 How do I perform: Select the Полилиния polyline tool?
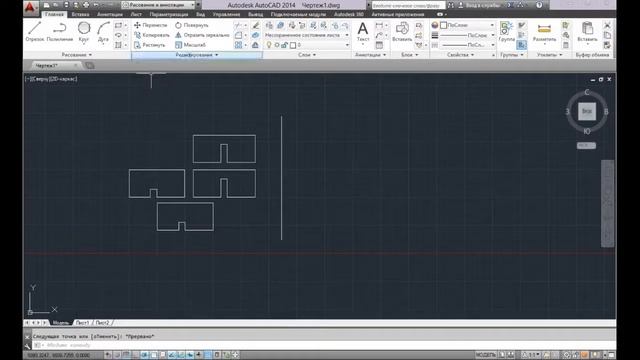click(x=60, y=32)
